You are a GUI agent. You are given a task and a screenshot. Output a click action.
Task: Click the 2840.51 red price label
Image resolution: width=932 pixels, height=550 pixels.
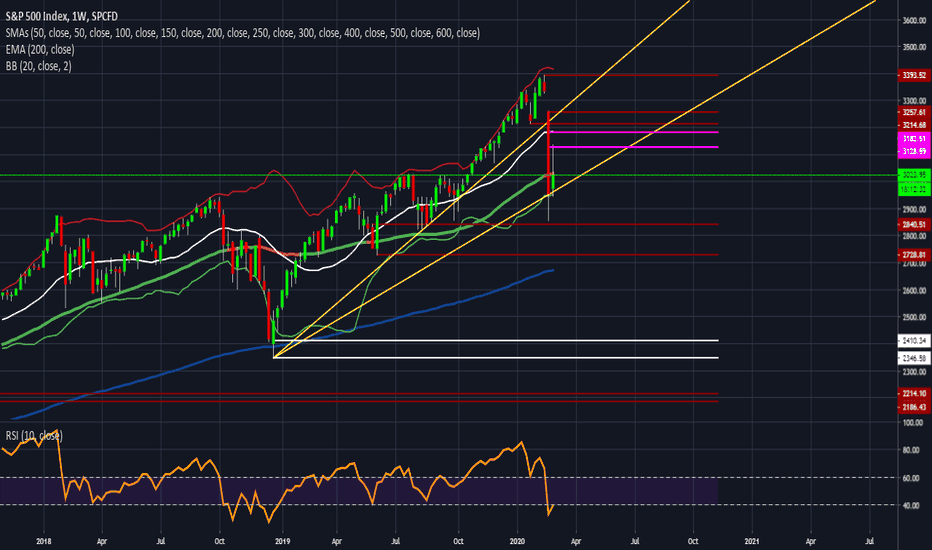pyautogui.click(x=914, y=224)
